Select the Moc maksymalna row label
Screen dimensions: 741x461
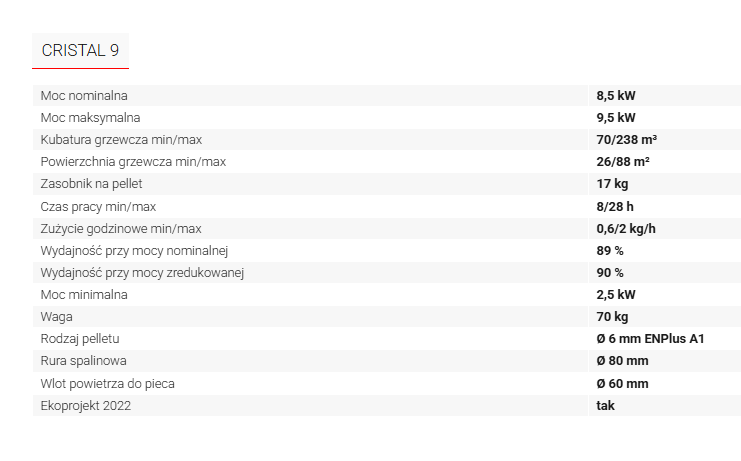[x=90, y=118]
